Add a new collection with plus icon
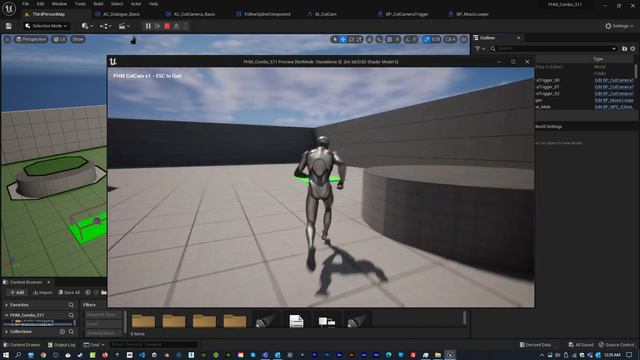640x360 pixels. pyautogui.click(x=62, y=331)
